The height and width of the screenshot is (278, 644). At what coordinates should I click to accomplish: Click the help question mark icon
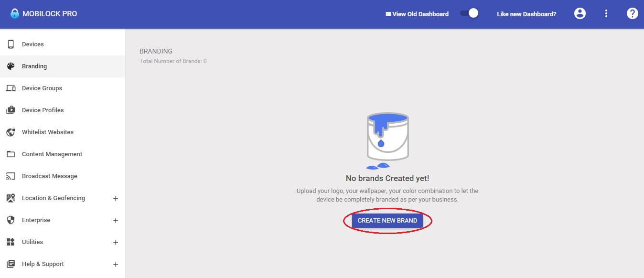[x=632, y=13]
